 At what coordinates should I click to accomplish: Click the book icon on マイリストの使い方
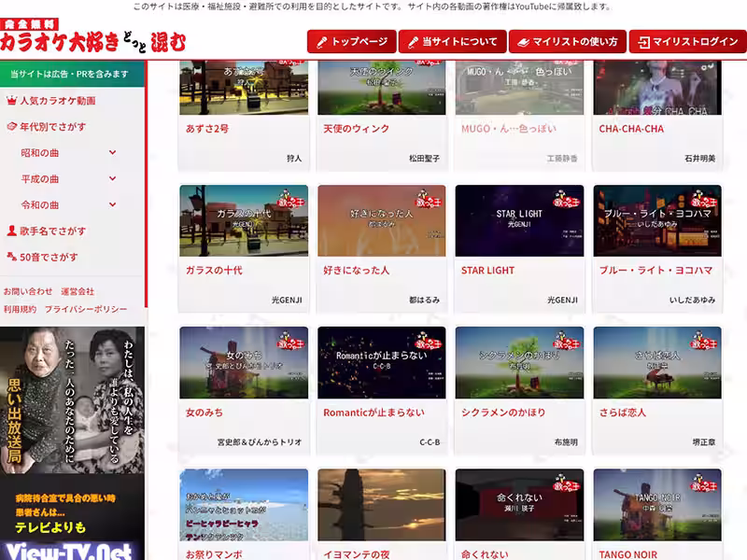522,42
